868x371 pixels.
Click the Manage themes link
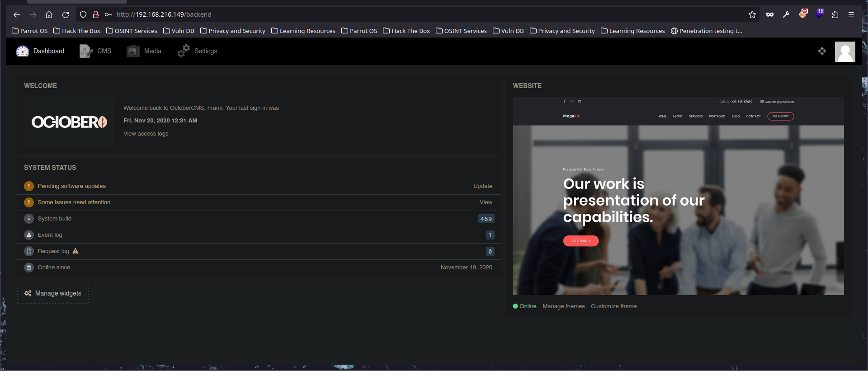click(564, 306)
